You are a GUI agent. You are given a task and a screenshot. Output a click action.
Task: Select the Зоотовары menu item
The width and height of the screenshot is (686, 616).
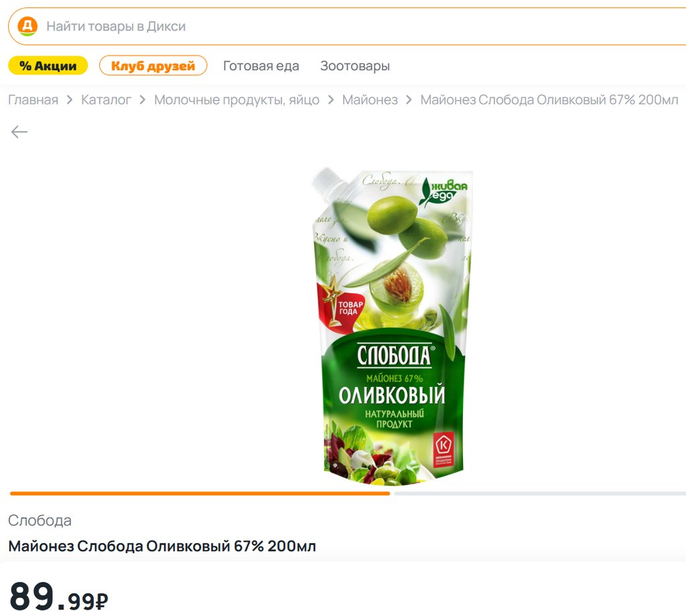pos(355,66)
